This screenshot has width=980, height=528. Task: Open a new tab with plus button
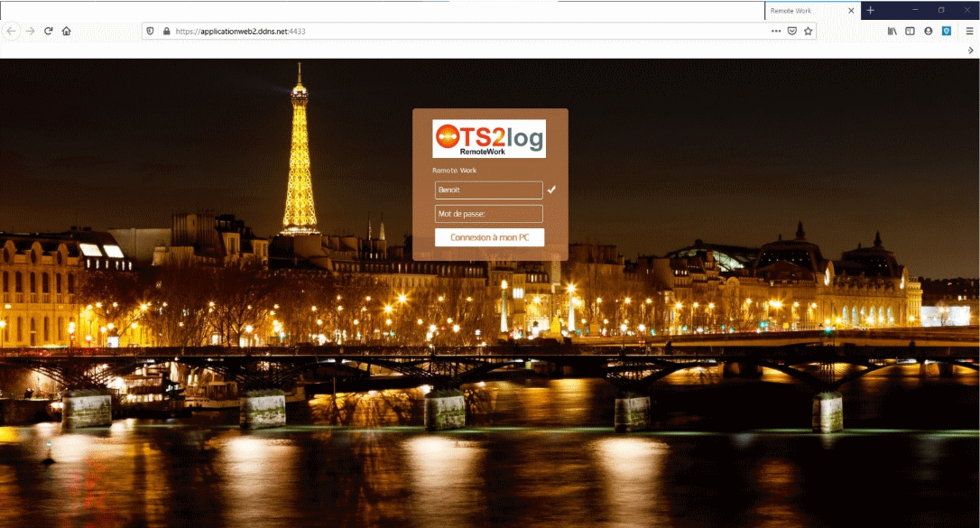click(x=870, y=10)
